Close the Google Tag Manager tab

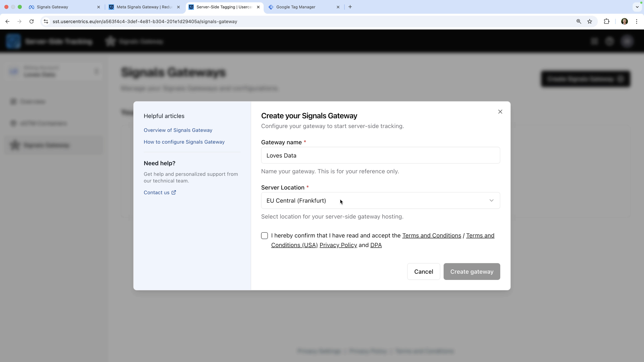338,7
